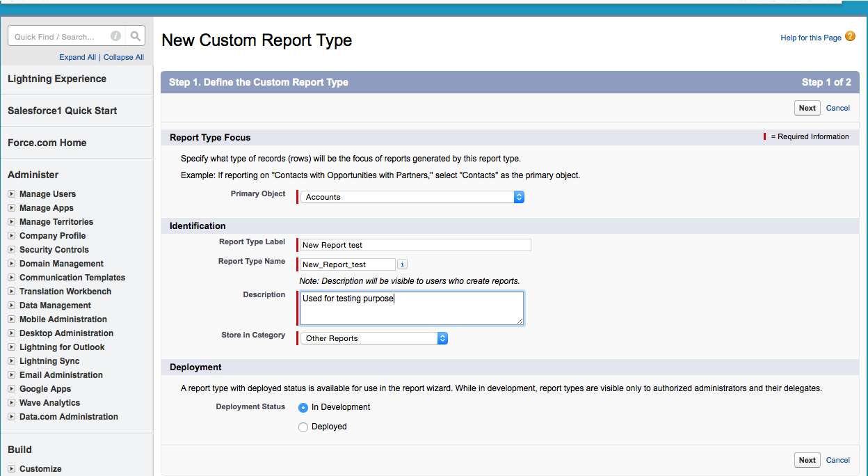Select the In Development radio button
868x476 pixels.
point(303,408)
